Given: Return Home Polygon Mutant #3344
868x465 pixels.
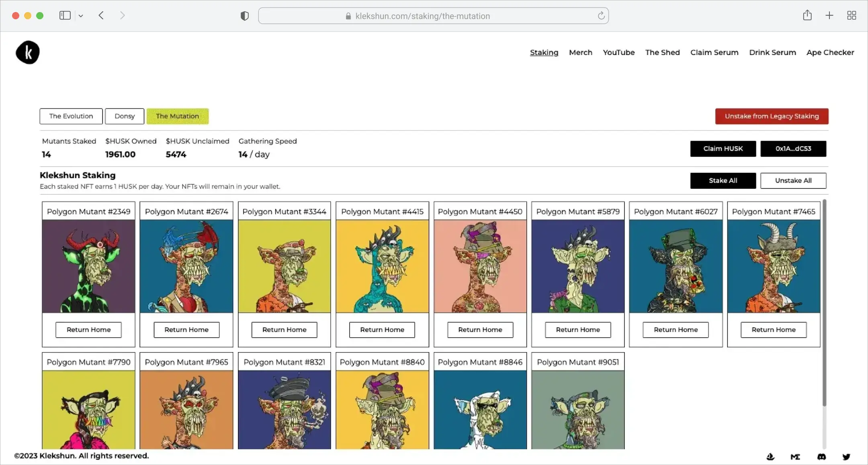Looking at the screenshot, I should (284, 330).
